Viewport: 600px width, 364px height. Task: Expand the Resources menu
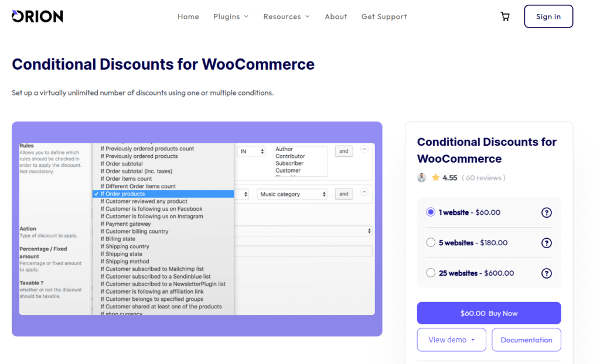click(286, 16)
